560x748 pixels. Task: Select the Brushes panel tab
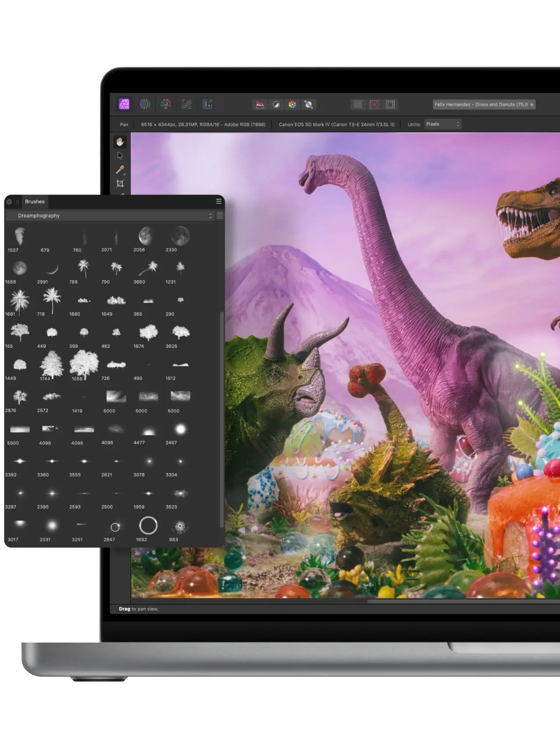(35, 202)
